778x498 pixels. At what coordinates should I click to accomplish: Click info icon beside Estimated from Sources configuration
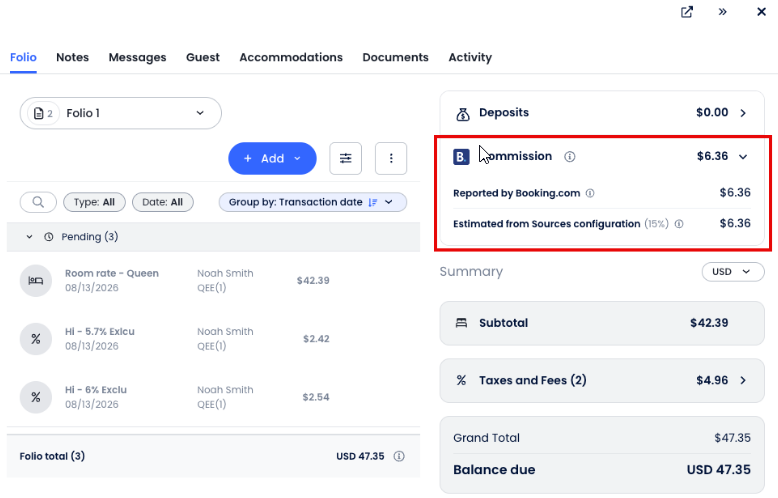coord(679,224)
